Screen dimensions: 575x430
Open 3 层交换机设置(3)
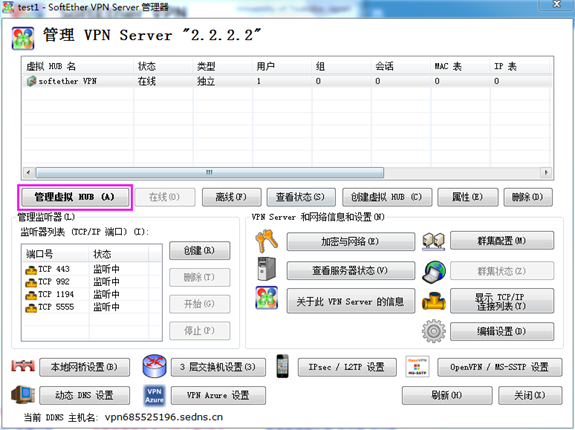[x=218, y=367]
